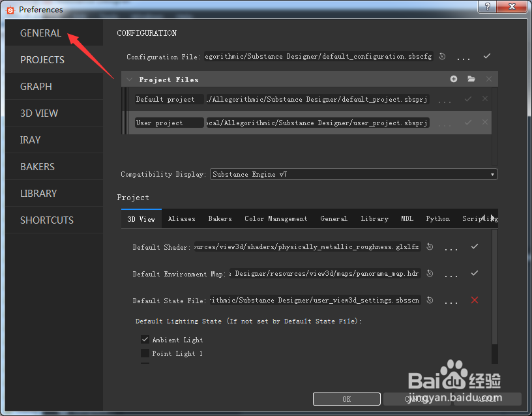Image resolution: width=532 pixels, height=416 pixels.
Task: Switch to the Library project tab
Action: 375,219
